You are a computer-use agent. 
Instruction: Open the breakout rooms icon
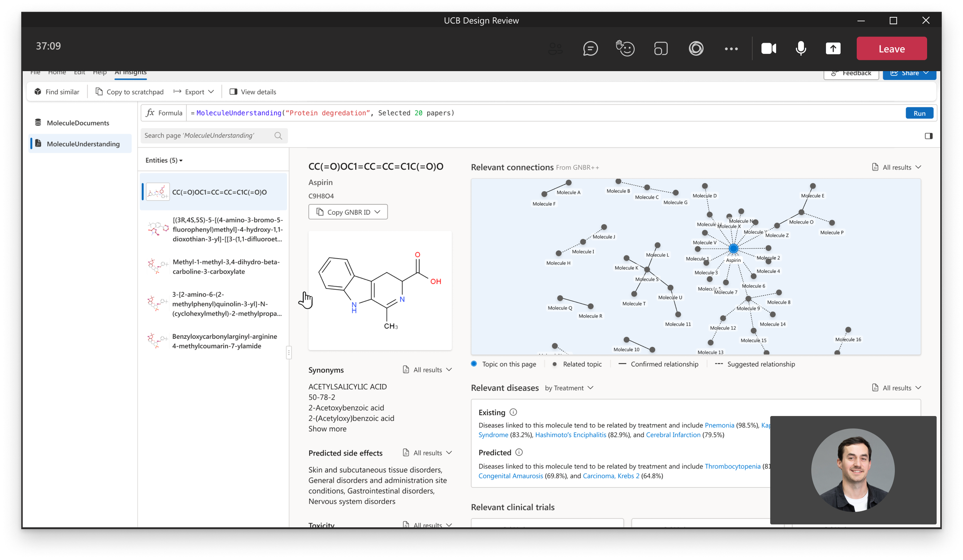click(661, 49)
